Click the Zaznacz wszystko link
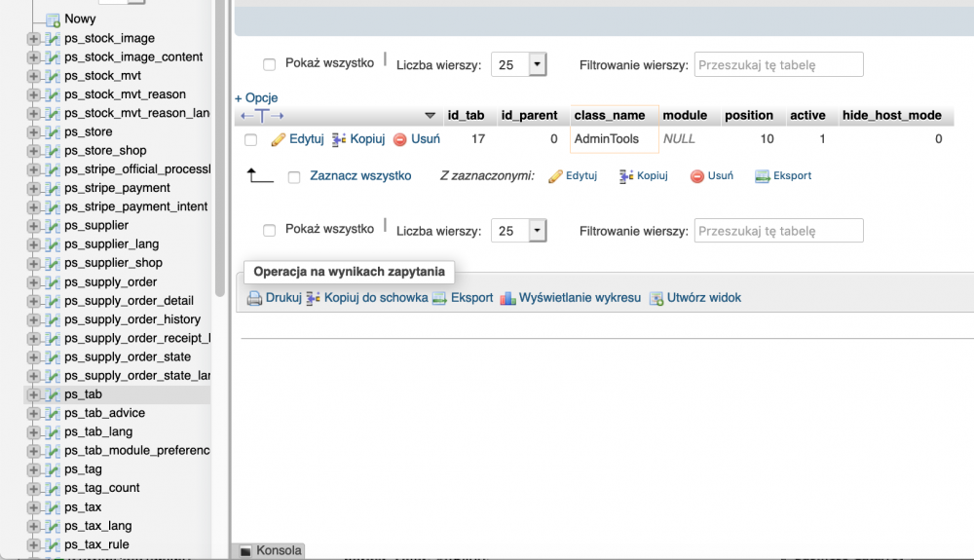The image size is (974, 560). (x=360, y=176)
